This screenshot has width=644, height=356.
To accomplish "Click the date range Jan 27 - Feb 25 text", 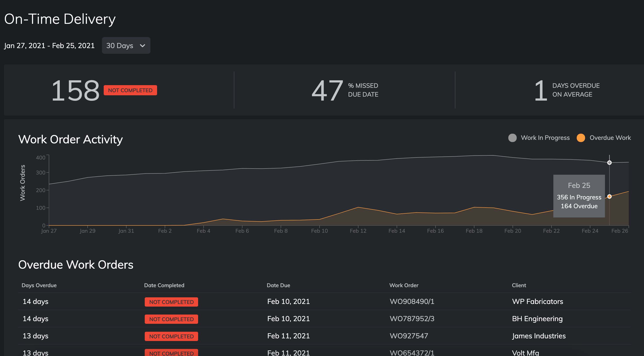I will (49, 45).
